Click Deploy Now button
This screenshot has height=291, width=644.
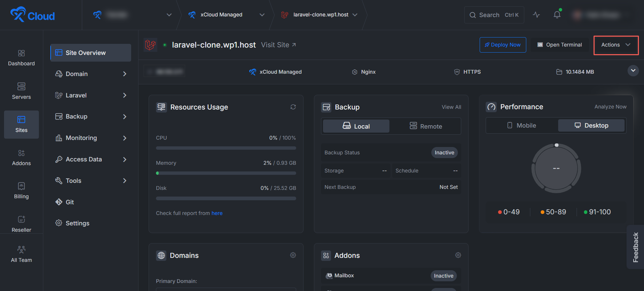point(503,45)
